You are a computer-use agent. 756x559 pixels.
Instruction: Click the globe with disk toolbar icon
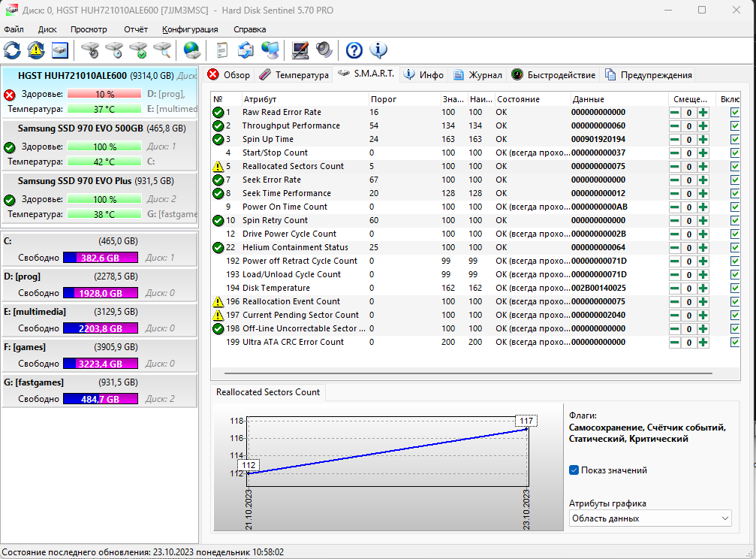click(x=192, y=50)
